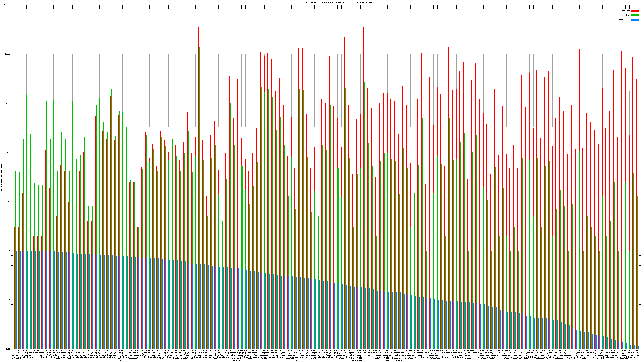Click the 0.1 y-axis tick label

[x=9, y=300]
